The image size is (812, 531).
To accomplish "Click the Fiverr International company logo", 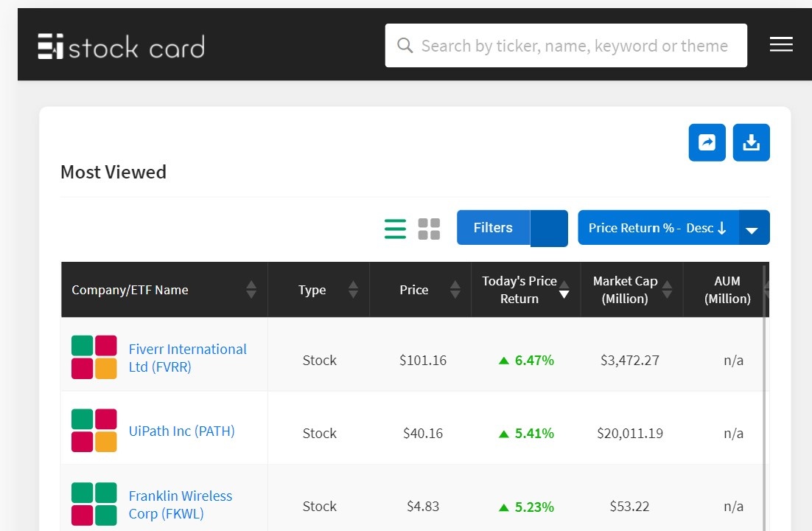I will 94,358.
